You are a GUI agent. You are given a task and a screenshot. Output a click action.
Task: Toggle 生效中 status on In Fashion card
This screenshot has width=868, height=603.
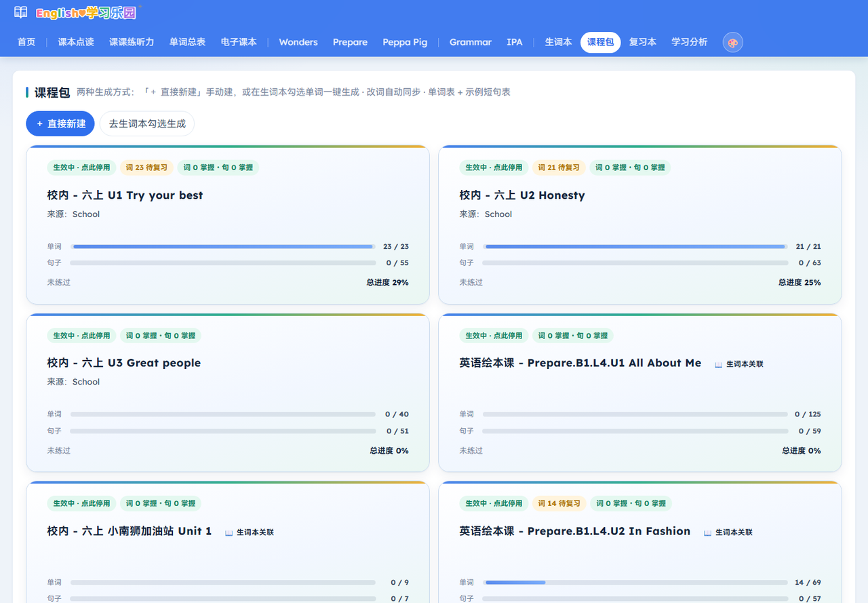[494, 503]
